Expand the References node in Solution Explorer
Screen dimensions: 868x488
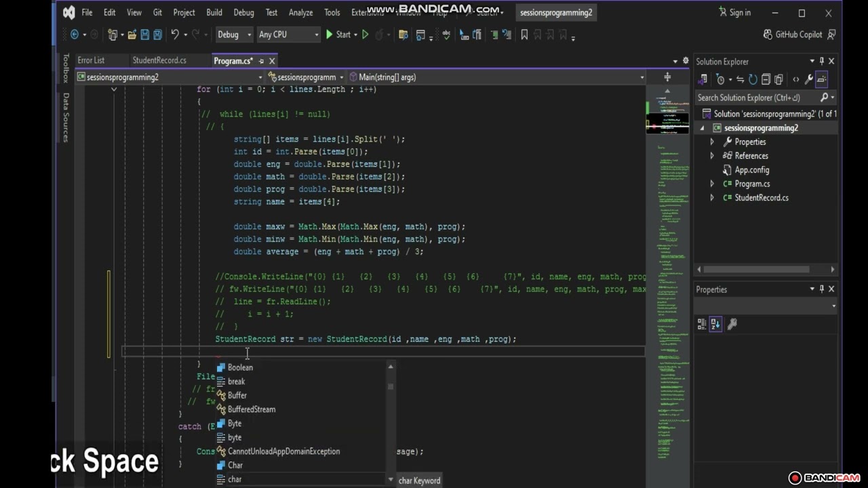pos(712,156)
